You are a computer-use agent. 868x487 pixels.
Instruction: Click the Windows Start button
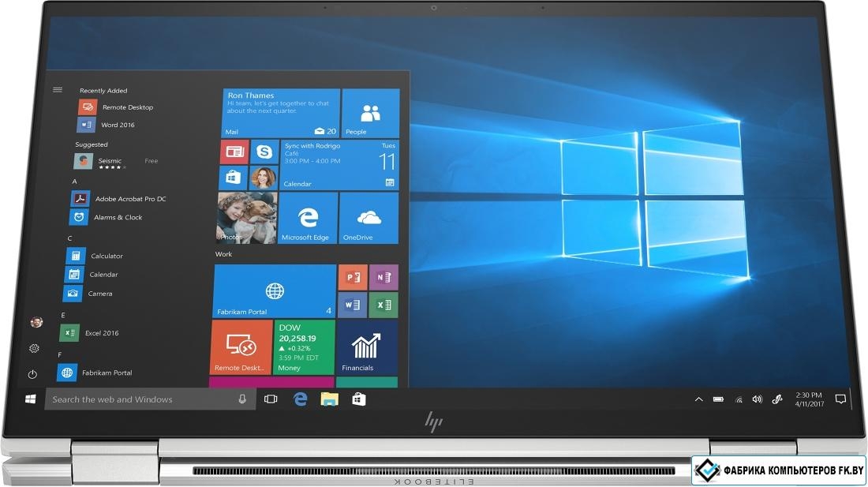[x=31, y=399]
